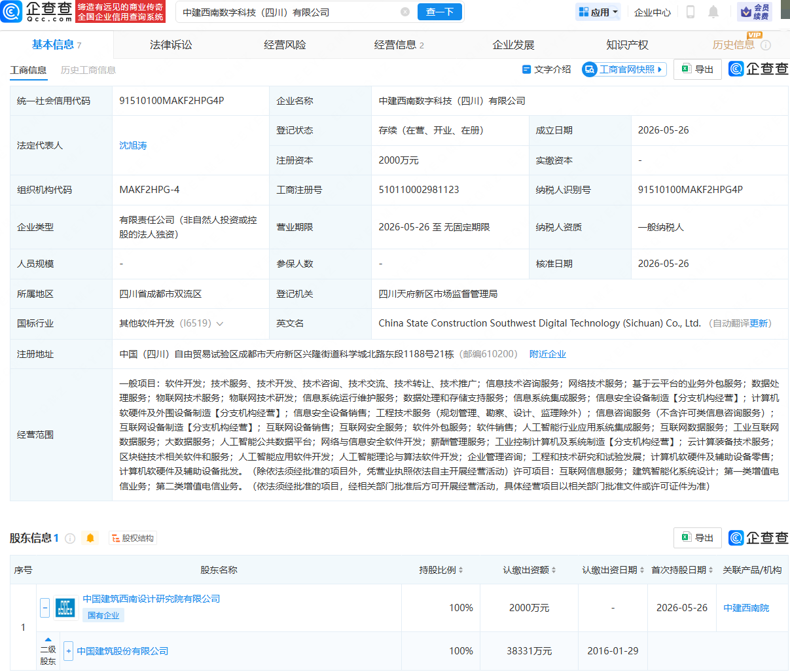790x672 pixels.
Task: Click the organization code MAKF2HPG-4
Action: pos(149,190)
